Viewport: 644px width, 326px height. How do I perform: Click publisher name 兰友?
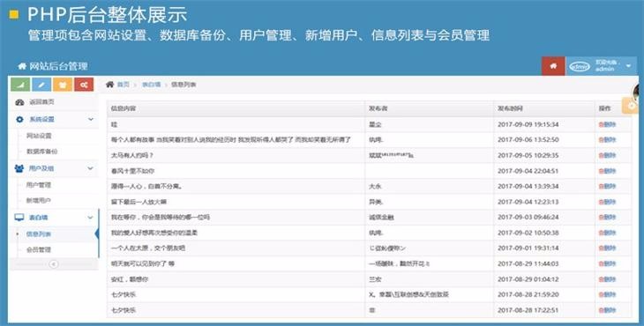(x=375, y=279)
